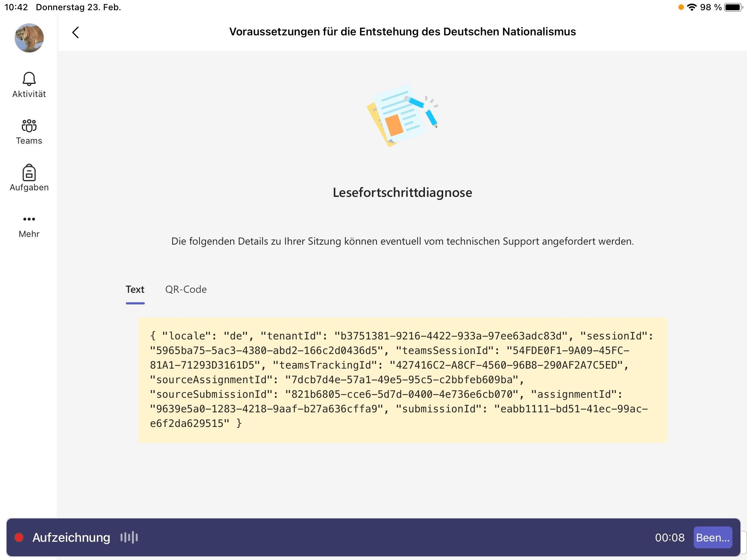
Task: Tap the Mehr three-dots icon
Action: point(29,219)
